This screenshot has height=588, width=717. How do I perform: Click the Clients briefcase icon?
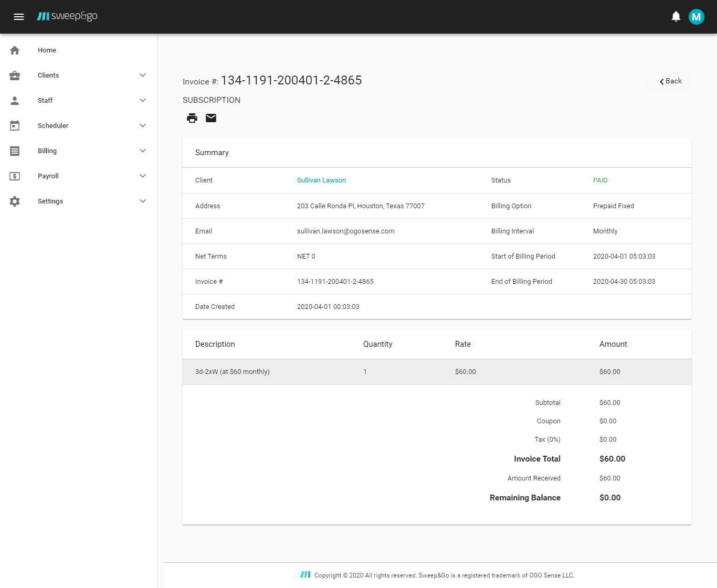click(x=15, y=76)
